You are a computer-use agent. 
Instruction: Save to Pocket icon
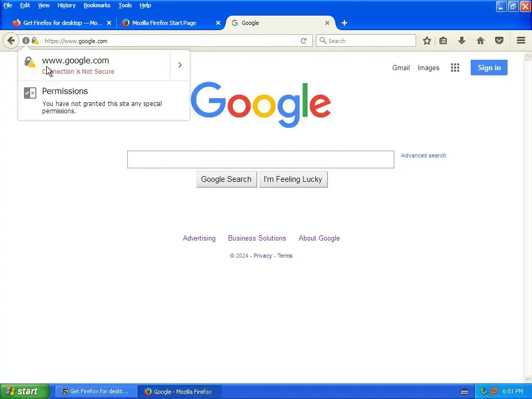coord(499,41)
